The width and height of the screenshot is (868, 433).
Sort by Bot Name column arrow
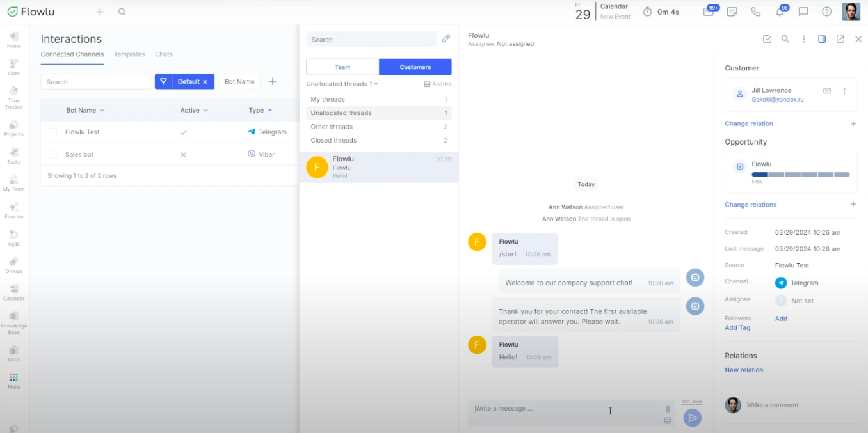click(x=102, y=110)
